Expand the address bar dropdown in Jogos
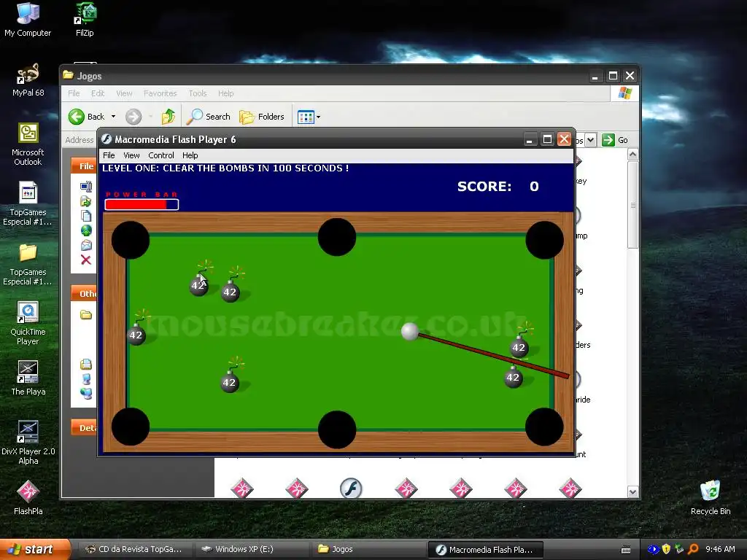Screen dimensions: 747x560 pyautogui.click(x=591, y=140)
